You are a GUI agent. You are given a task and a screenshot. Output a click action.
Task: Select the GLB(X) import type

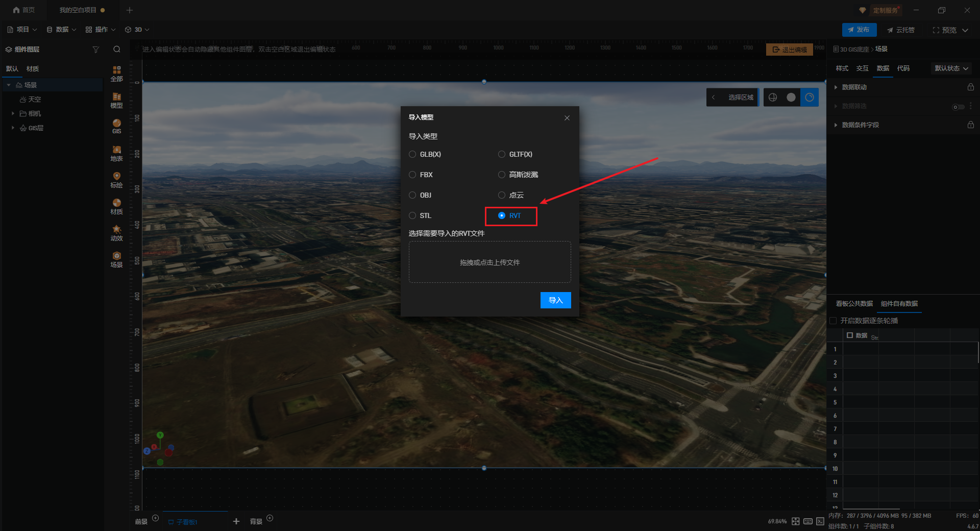click(412, 154)
